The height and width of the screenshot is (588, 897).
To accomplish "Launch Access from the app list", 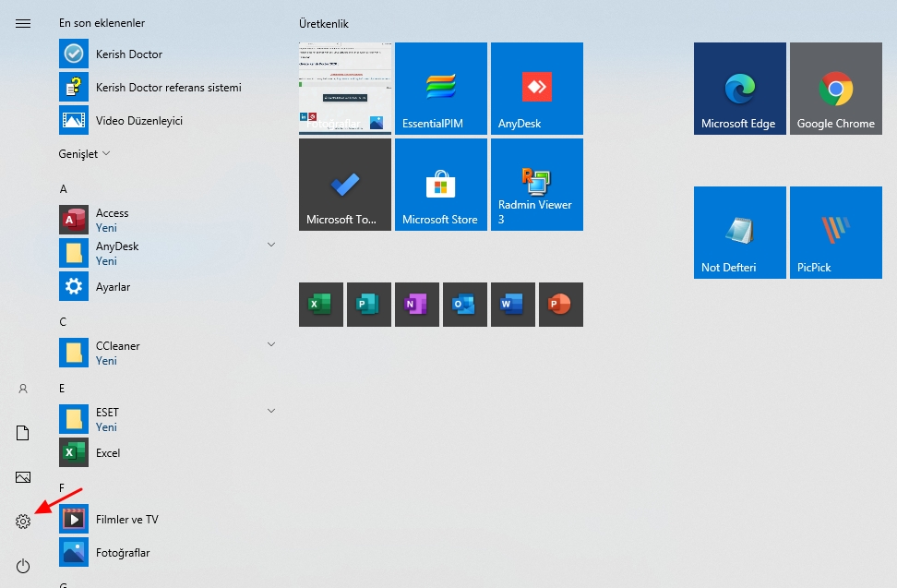I will (168, 220).
